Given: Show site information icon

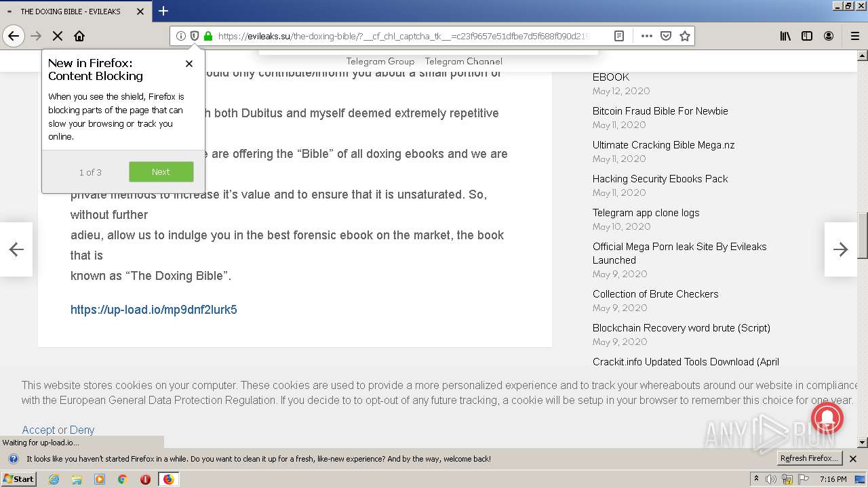Looking at the screenshot, I should coord(181,36).
